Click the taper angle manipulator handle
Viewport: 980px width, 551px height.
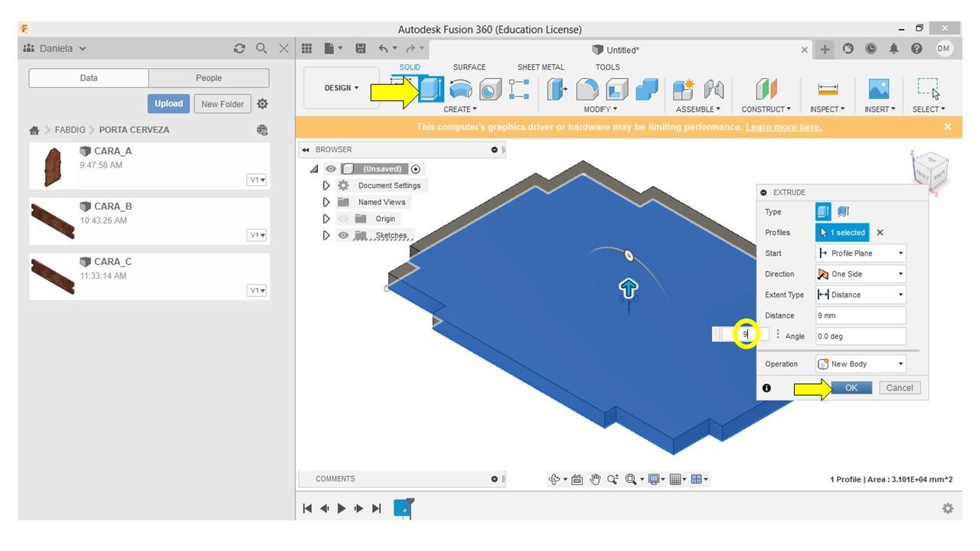(629, 255)
